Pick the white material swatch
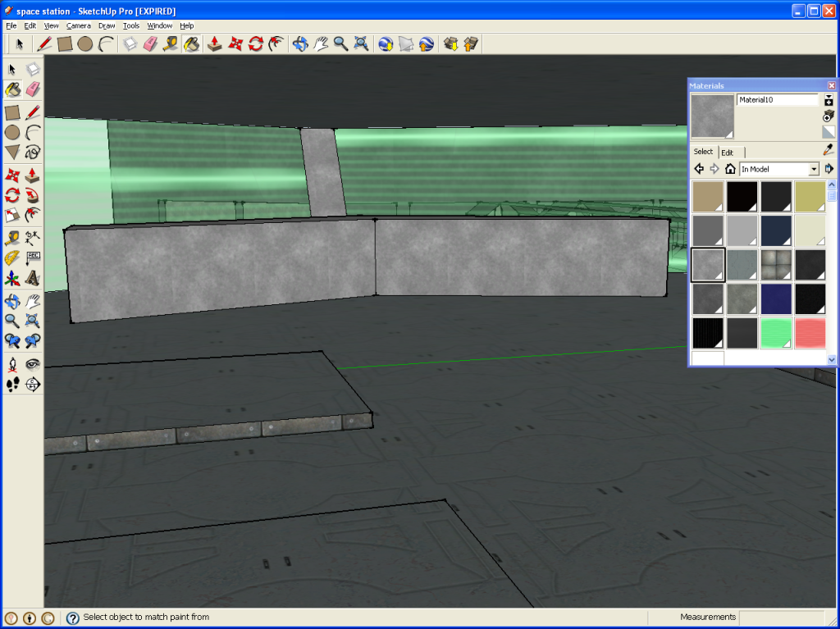840x629 pixels. (708, 358)
